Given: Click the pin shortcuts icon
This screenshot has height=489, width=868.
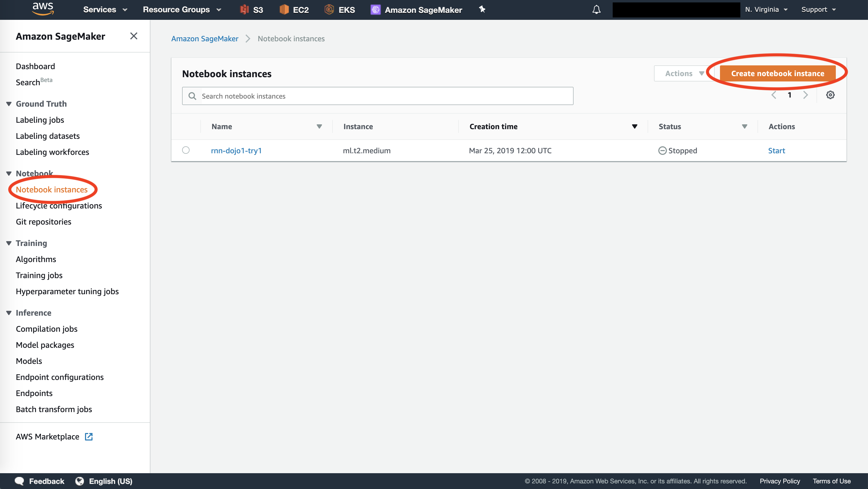Looking at the screenshot, I should point(482,9).
